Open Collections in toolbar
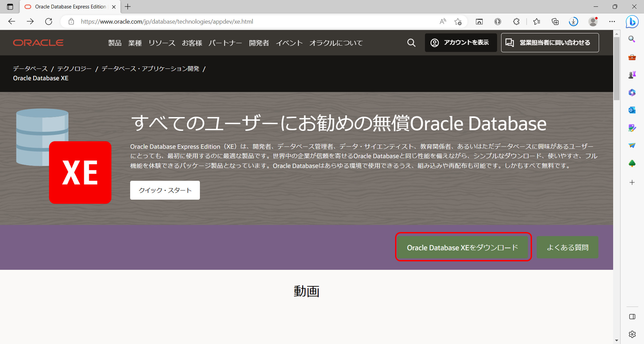Screen dimensions: 644x344 [555, 21]
